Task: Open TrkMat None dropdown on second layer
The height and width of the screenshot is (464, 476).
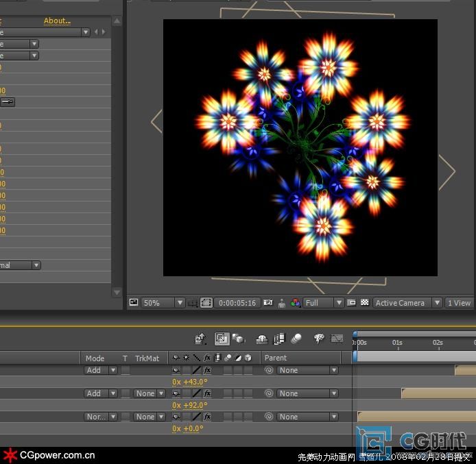Action: coord(149,393)
